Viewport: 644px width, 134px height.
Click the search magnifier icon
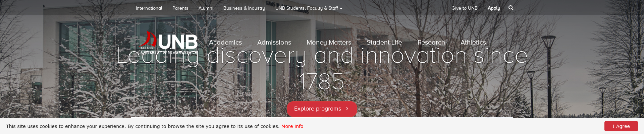click(x=511, y=8)
